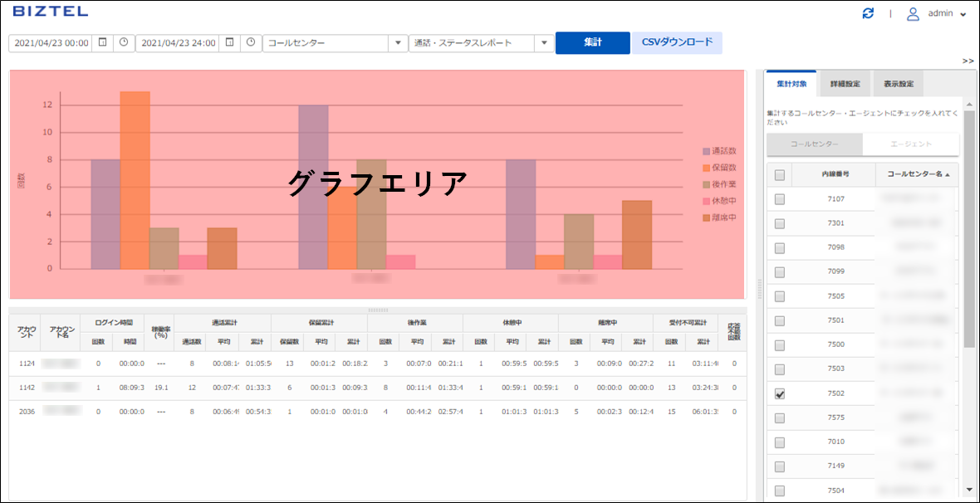Click the 受付不可累計 column header
The width and height of the screenshot is (980, 503).
[x=686, y=323]
